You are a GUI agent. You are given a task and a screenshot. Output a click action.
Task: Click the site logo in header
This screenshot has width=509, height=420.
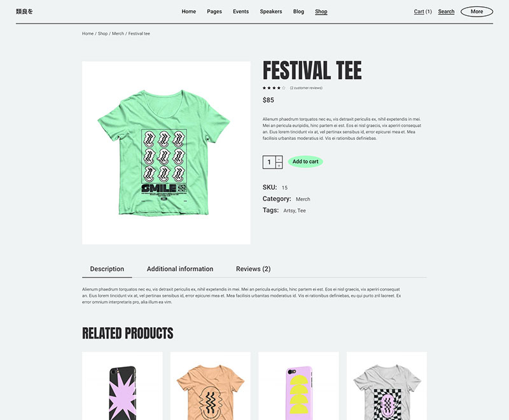24,11
